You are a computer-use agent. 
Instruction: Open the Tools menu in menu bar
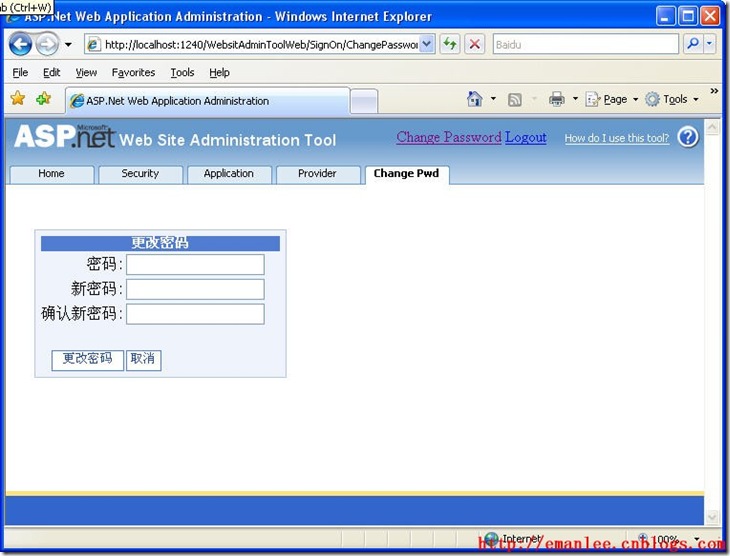click(x=182, y=73)
